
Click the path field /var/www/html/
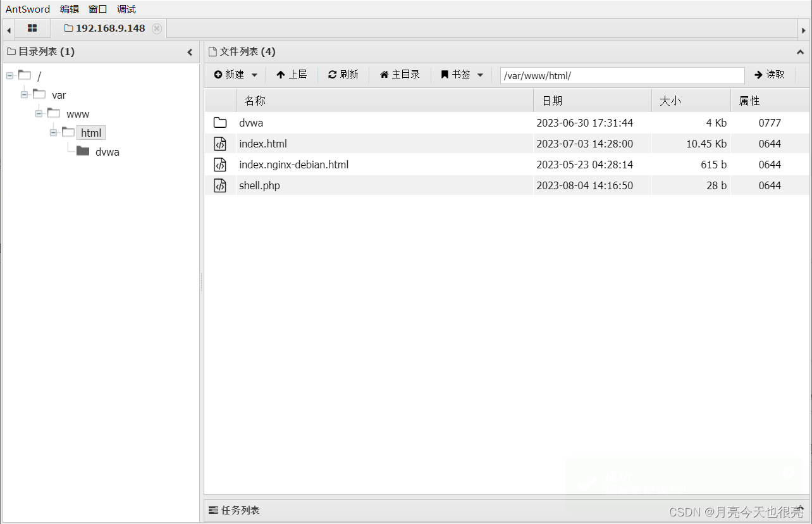pyautogui.click(x=622, y=75)
